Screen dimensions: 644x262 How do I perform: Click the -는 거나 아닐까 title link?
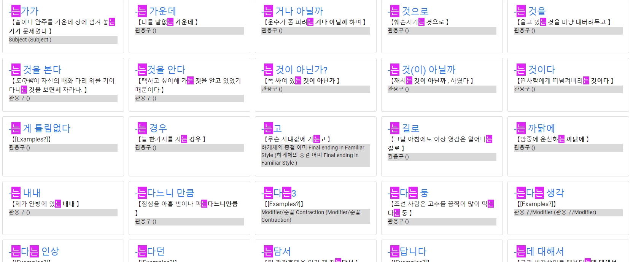pyautogui.click(x=292, y=11)
